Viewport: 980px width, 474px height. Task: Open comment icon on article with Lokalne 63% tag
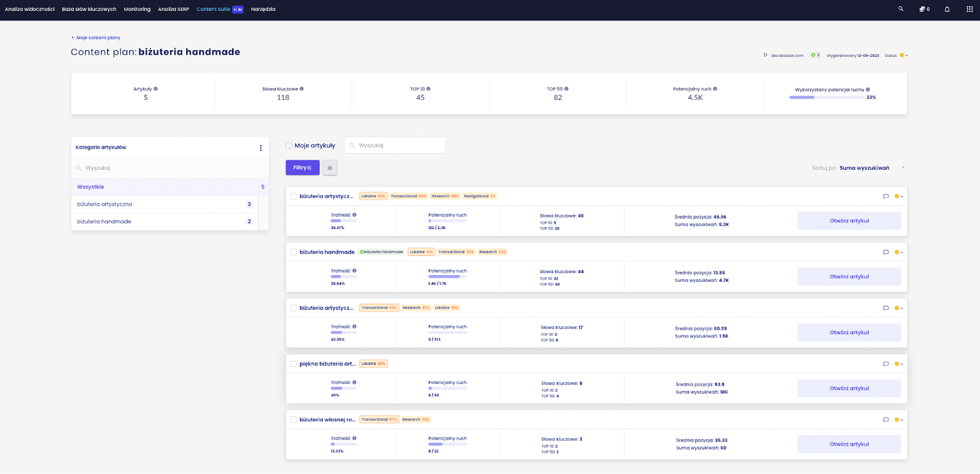coord(886,197)
